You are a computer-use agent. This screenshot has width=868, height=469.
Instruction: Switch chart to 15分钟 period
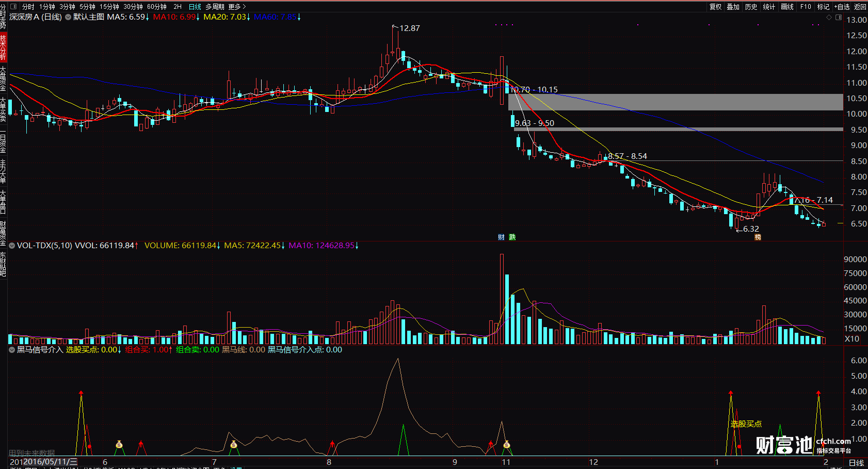point(109,7)
